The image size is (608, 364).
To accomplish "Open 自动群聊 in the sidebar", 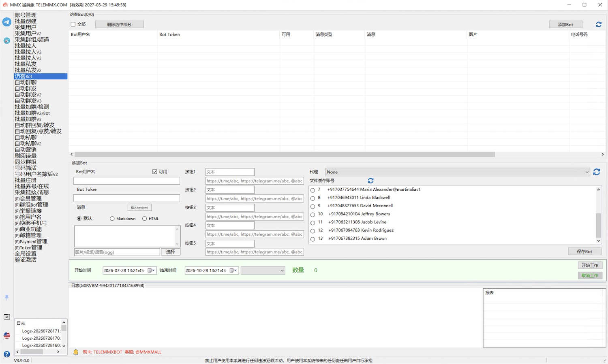I will coord(26,82).
